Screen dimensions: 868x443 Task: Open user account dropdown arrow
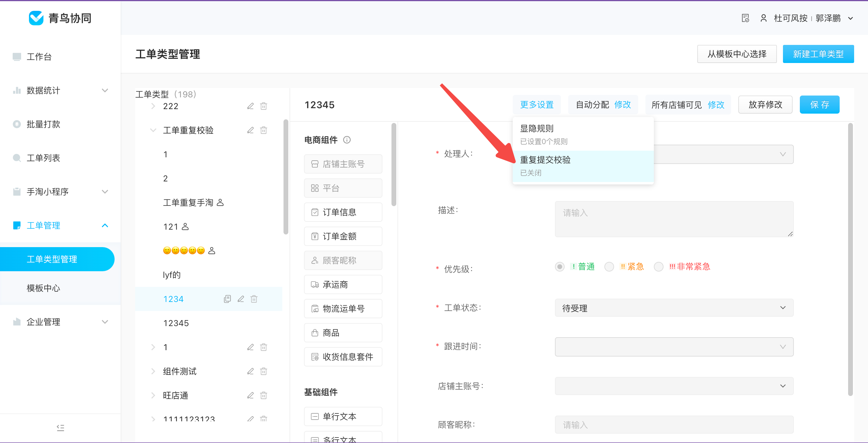pyautogui.click(x=851, y=18)
